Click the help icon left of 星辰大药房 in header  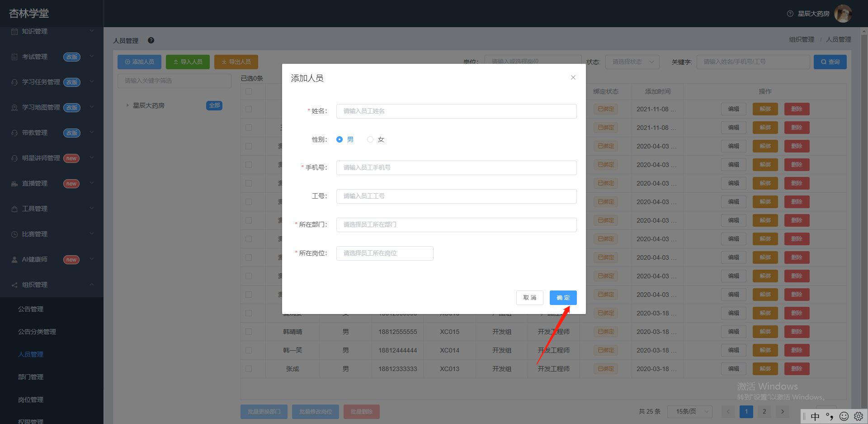[790, 14]
